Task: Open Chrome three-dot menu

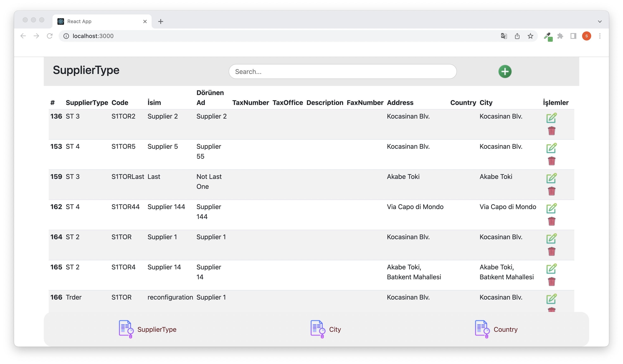Action: coord(600,36)
